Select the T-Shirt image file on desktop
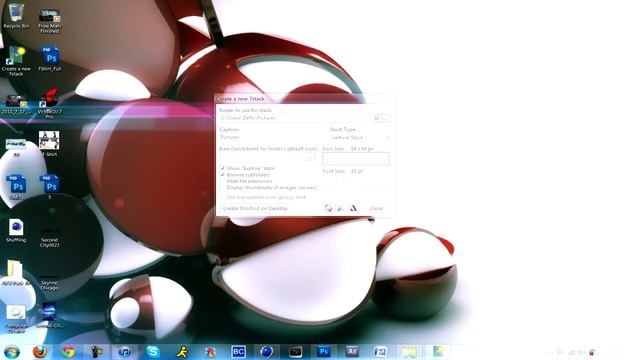Screen dimensions: 640x360 click(49, 144)
